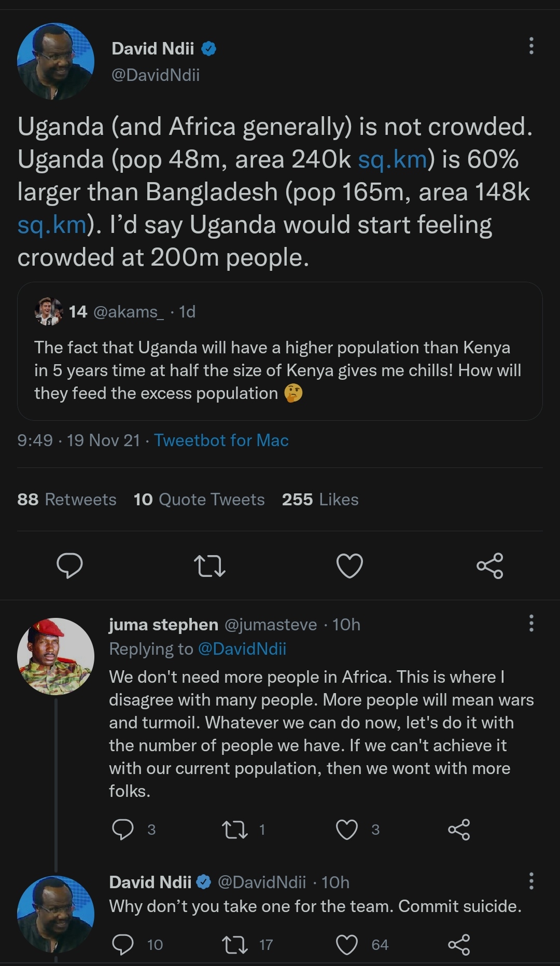Image resolution: width=560 pixels, height=966 pixels.
Task: Open the @DavidNdii mention in reply
Action: click(242, 649)
